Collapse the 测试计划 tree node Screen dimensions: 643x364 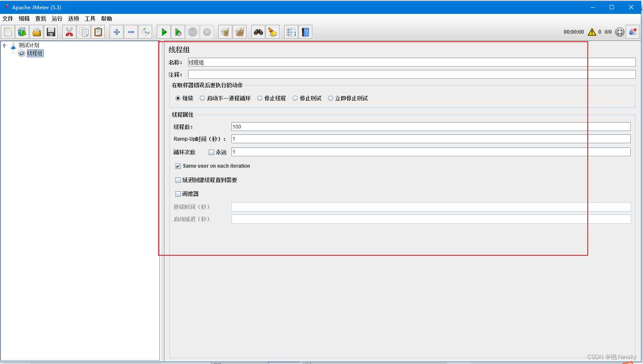coord(5,45)
